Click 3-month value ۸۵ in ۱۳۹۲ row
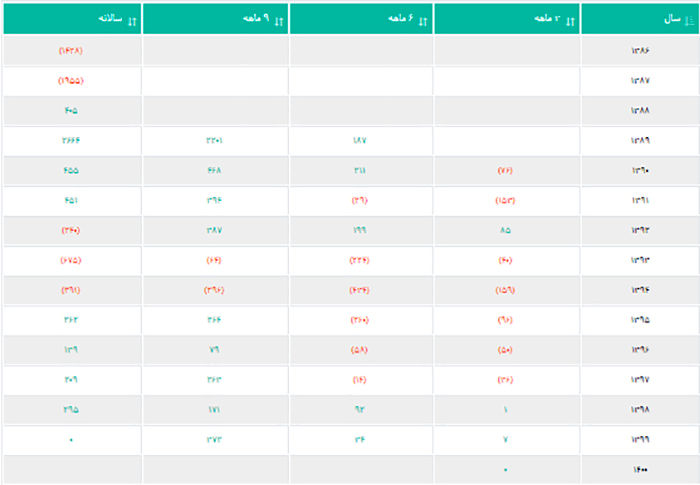 tap(505, 230)
